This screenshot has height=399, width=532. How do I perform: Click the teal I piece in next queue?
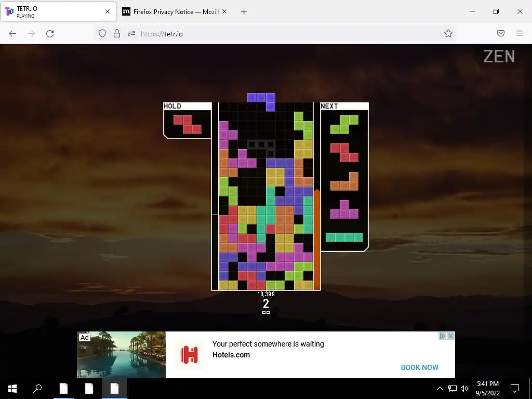[344, 237]
